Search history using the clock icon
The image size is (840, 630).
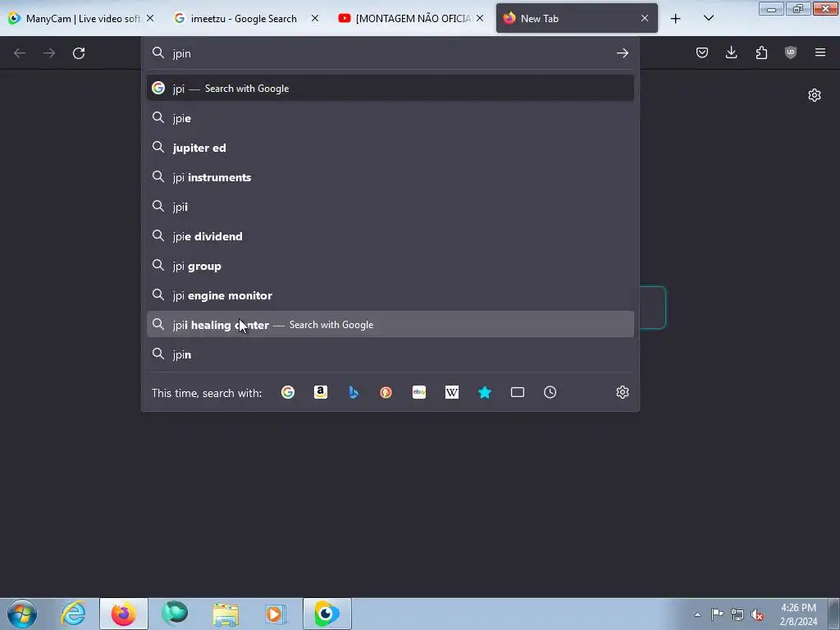550,393
